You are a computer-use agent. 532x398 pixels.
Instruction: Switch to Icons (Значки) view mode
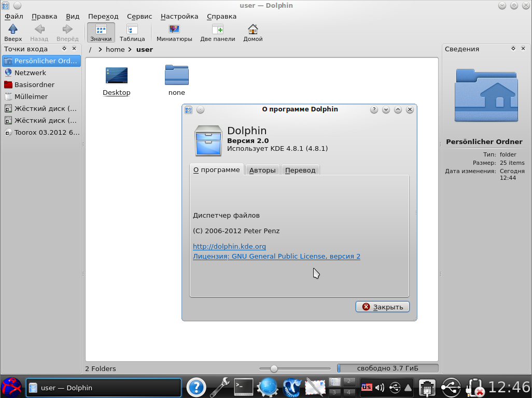click(101, 32)
